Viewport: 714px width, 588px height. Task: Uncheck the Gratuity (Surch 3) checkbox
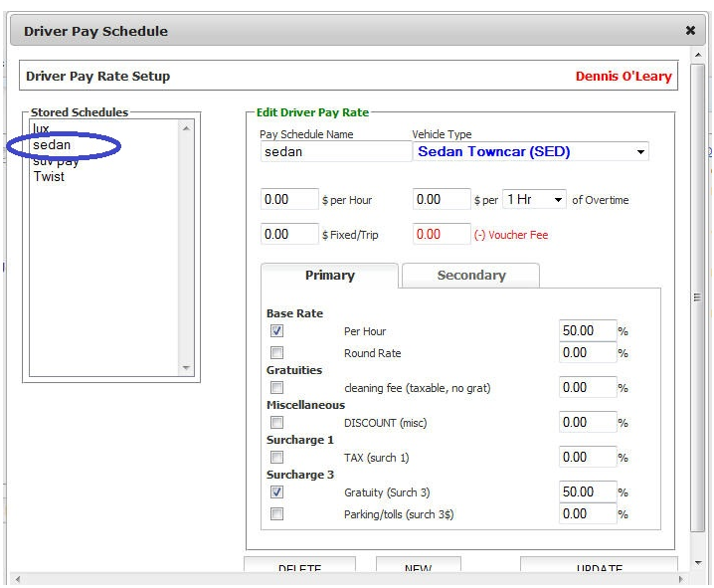click(277, 492)
